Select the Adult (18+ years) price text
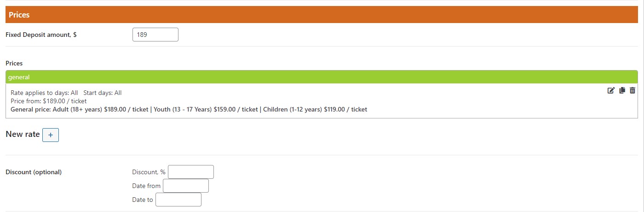Screen dimensions: 644x212 [x=101, y=109]
